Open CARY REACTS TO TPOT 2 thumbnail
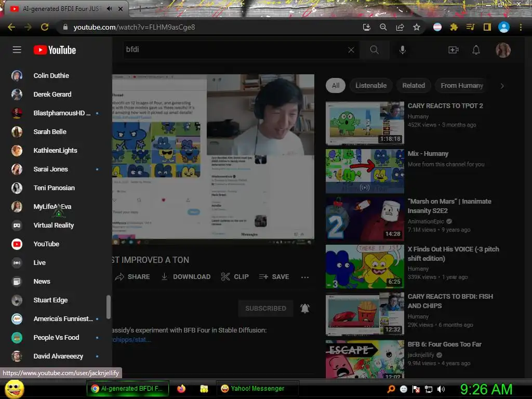The image size is (532, 399). 365,123
